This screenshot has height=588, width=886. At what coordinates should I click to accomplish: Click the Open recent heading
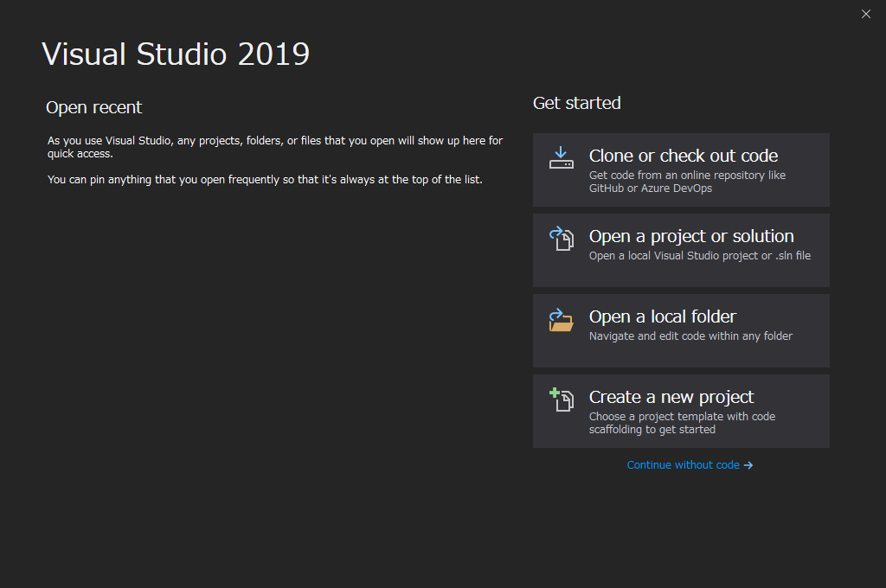93,107
